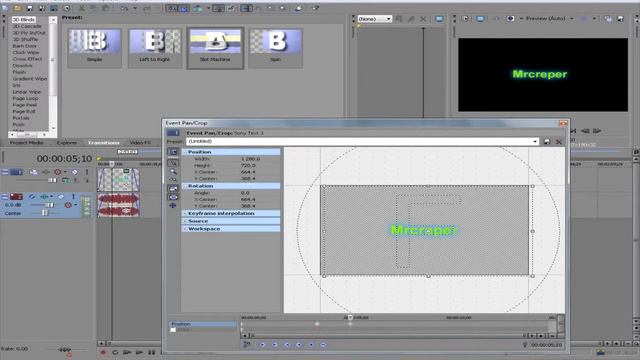Select the Gradient Wipe transition
This screenshot has height=360, width=640.
click(29, 79)
